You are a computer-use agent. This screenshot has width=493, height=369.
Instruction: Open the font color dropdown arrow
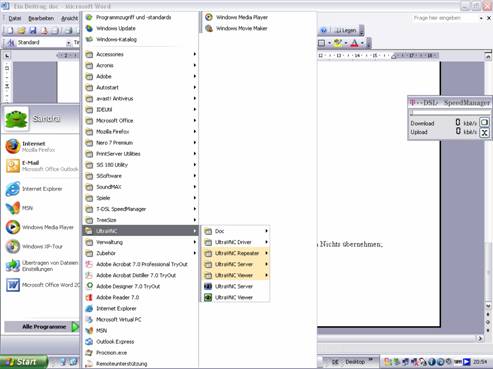click(x=362, y=43)
